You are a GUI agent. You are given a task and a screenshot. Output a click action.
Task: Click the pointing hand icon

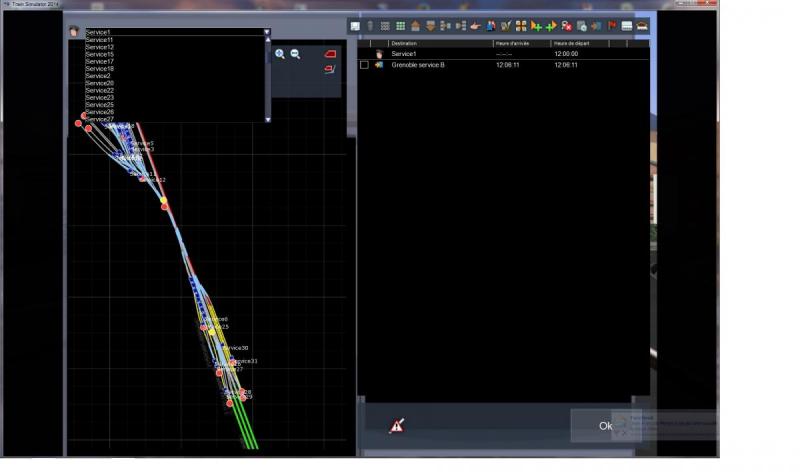476,26
